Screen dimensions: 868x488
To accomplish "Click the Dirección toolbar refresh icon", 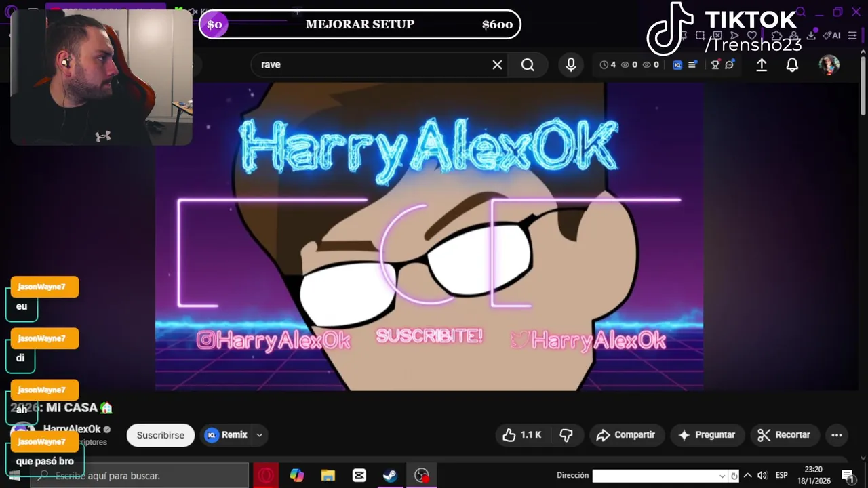I will click(734, 476).
